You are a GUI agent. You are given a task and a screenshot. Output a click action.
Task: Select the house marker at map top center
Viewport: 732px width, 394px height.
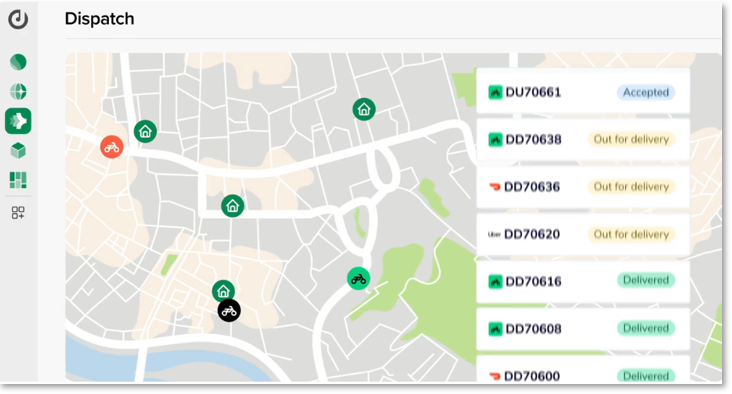(x=364, y=109)
